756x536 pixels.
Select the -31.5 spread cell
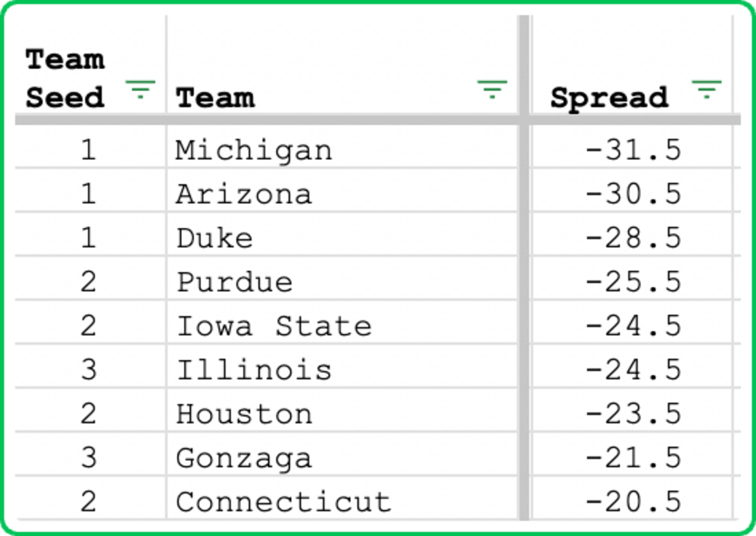click(x=633, y=151)
